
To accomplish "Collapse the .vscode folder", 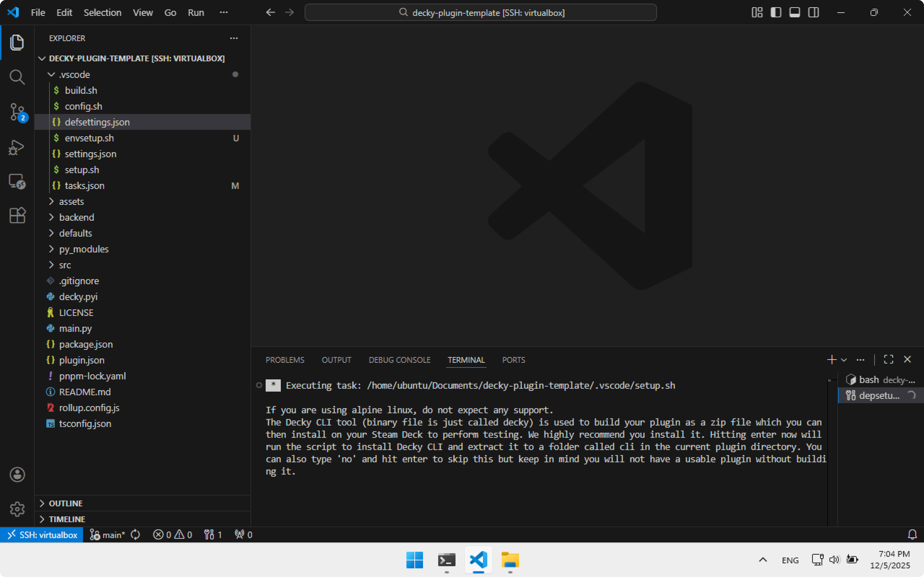I will pyautogui.click(x=51, y=74).
